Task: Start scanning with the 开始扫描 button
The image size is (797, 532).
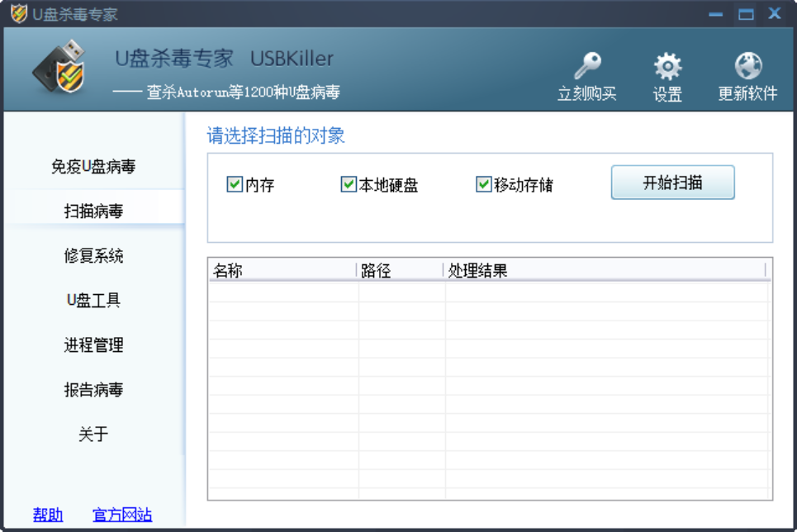Action: pyautogui.click(x=672, y=182)
